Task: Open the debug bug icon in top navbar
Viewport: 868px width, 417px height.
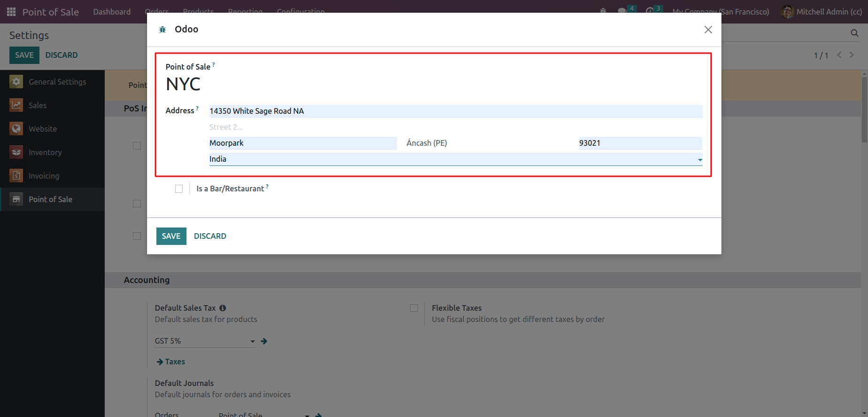Action: click(603, 10)
